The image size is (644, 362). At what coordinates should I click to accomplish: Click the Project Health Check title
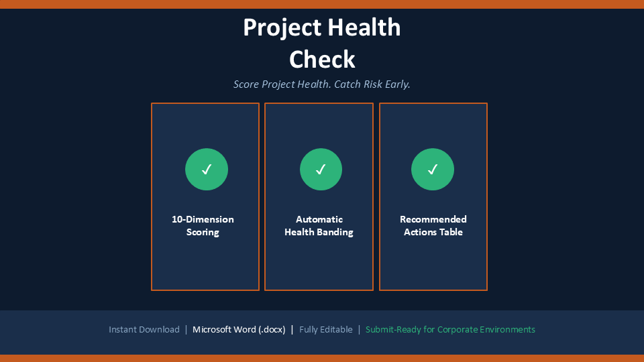tap(322, 43)
